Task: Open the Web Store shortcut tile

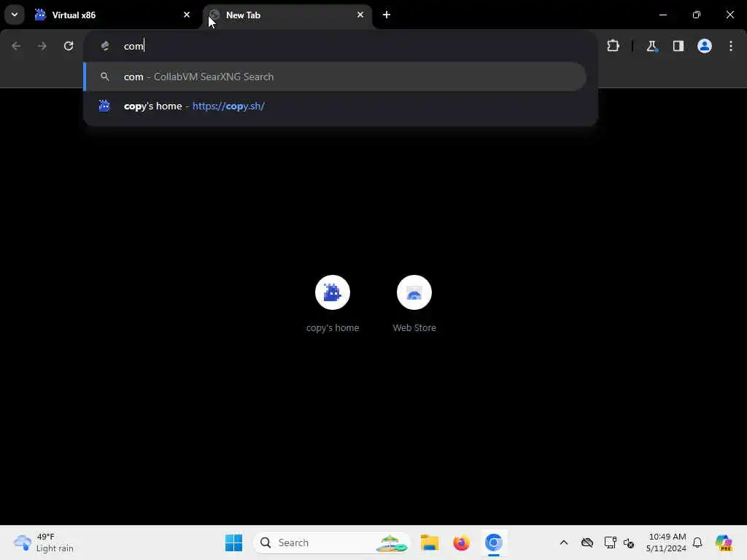Action: tap(414, 303)
